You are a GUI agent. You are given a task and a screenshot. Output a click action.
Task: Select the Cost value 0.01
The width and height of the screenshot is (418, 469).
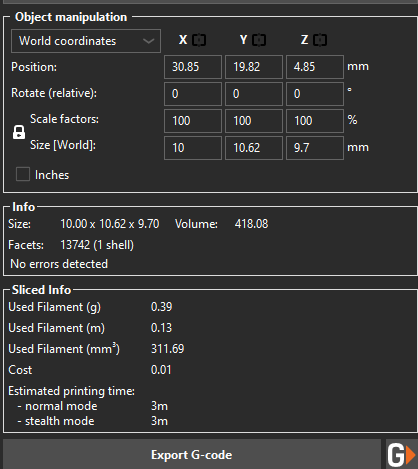161,370
